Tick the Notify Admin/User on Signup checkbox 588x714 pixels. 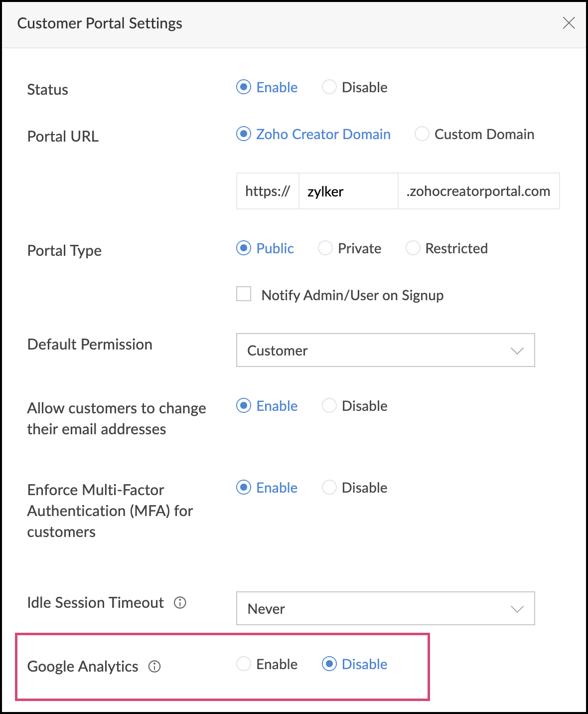(244, 294)
